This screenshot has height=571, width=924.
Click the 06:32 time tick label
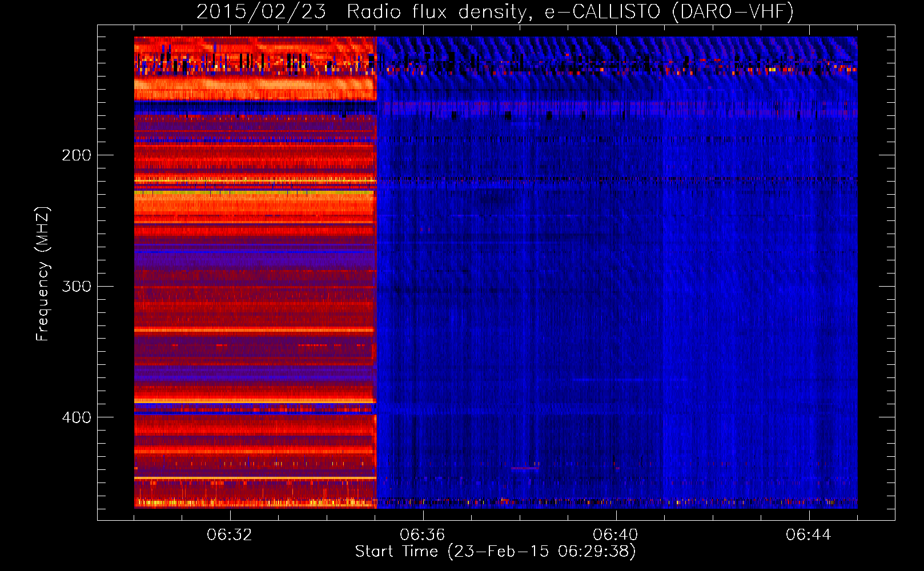[230, 535]
